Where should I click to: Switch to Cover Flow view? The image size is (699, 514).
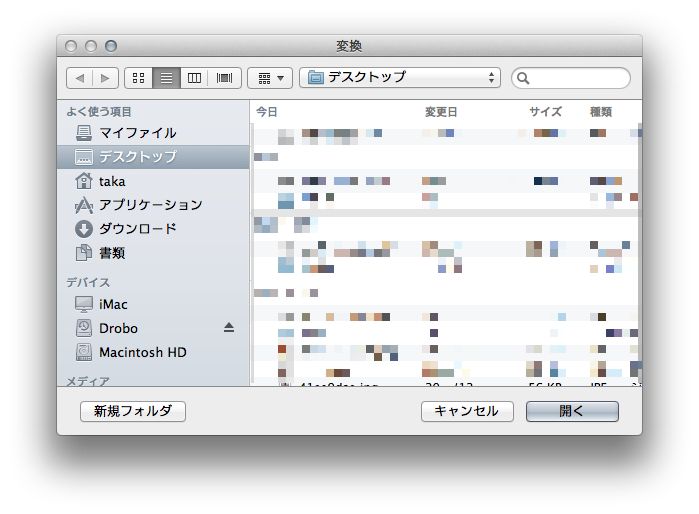tap(225, 78)
